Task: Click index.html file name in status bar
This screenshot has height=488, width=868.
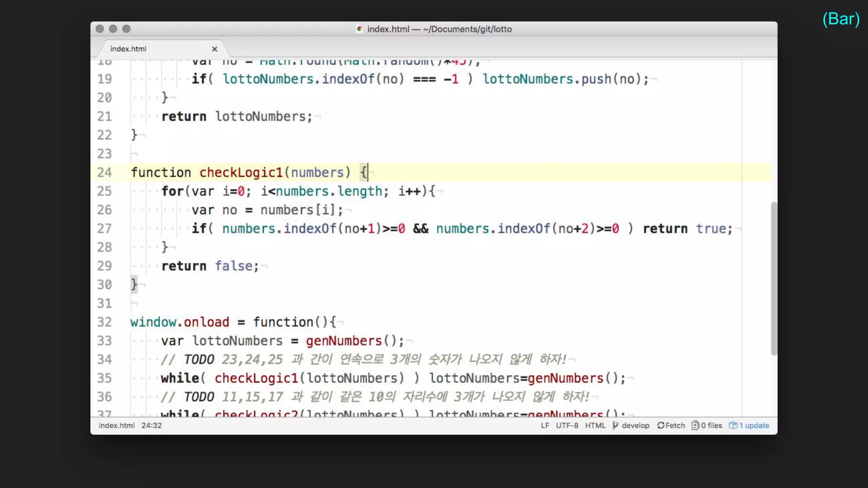Action: (117, 425)
